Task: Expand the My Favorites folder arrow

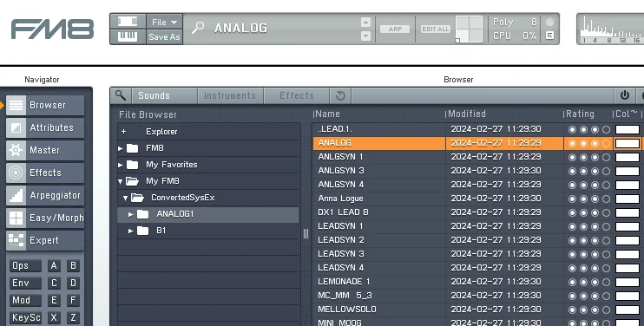Action: [121, 165]
